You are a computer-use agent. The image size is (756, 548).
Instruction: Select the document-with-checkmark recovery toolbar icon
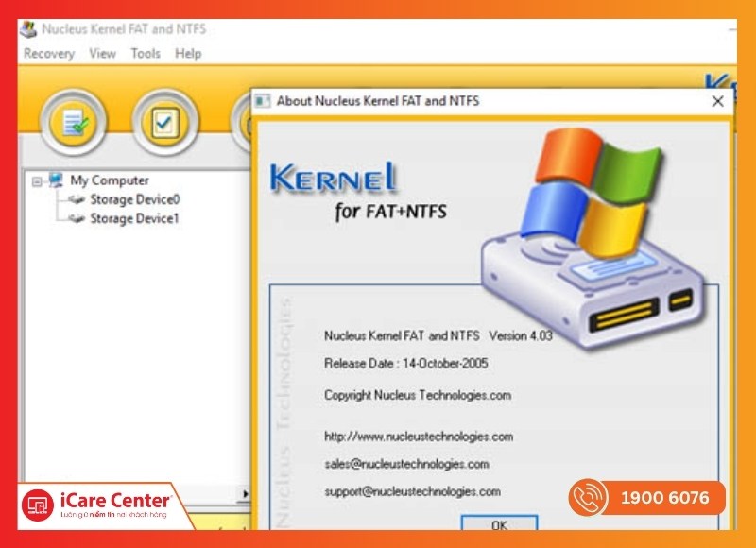point(76,122)
